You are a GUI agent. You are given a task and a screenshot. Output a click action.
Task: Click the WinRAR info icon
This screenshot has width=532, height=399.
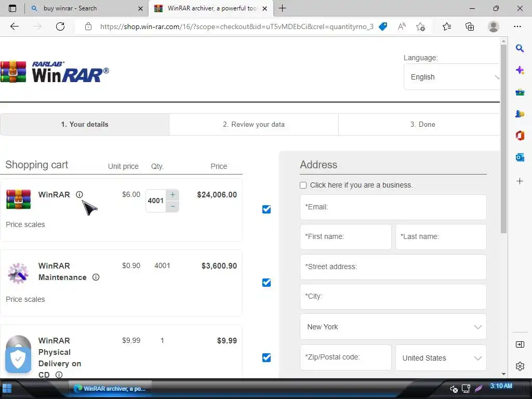(79, 194)
